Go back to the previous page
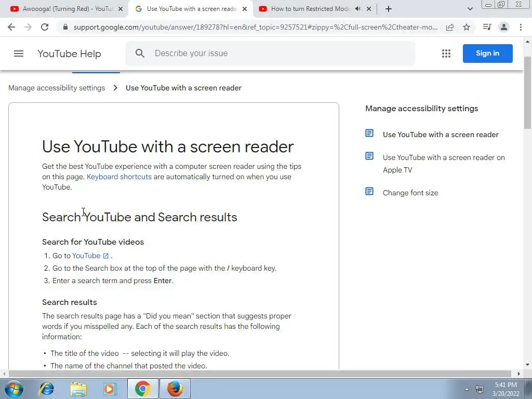 11,27
